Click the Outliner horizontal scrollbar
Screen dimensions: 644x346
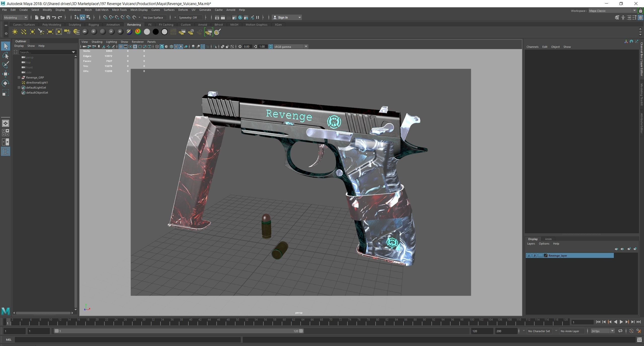[x=43, y=313]
